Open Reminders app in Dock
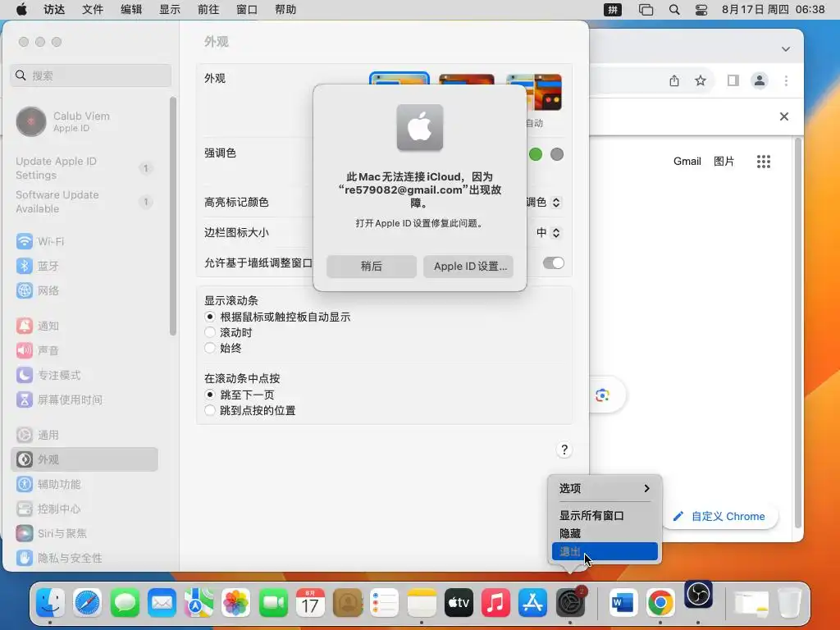The image size is (840, 630). [x=385, y=602]
